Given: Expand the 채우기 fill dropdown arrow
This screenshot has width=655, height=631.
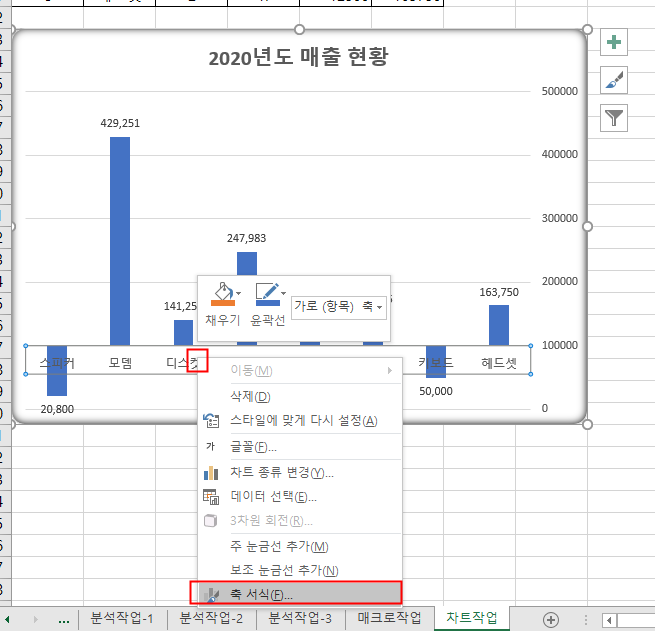Looking at the screenshot, I should 239,293.
